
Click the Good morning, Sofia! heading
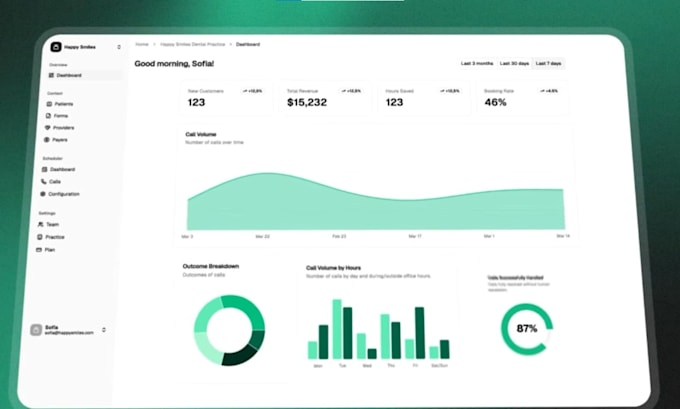174,64
